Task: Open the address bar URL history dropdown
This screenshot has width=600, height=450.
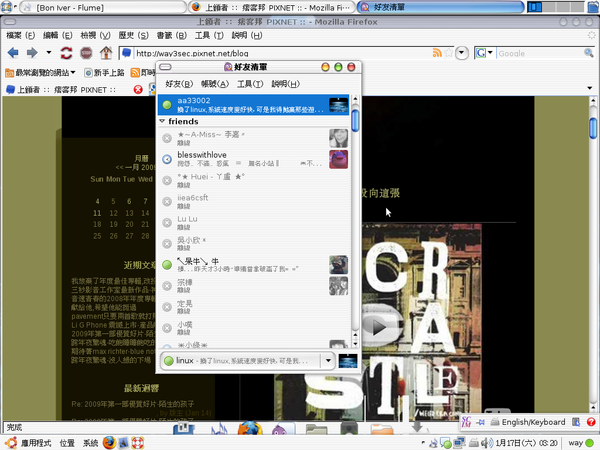Action: [x=462, y=53]
